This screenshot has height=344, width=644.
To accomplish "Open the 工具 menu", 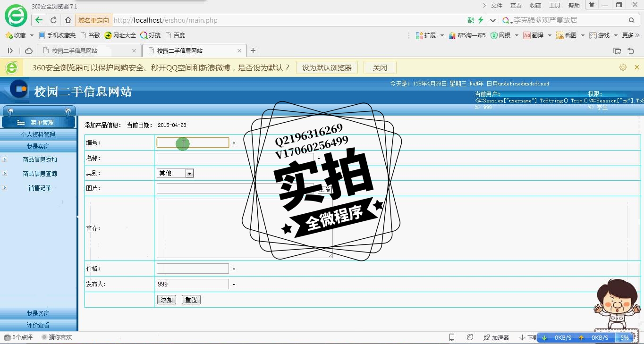I will point(555,6).
